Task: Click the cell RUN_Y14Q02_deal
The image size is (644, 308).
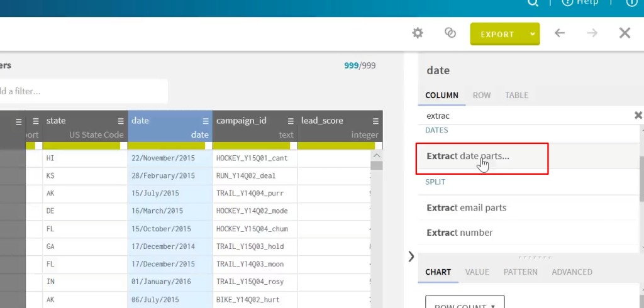Action: point(255,176)
